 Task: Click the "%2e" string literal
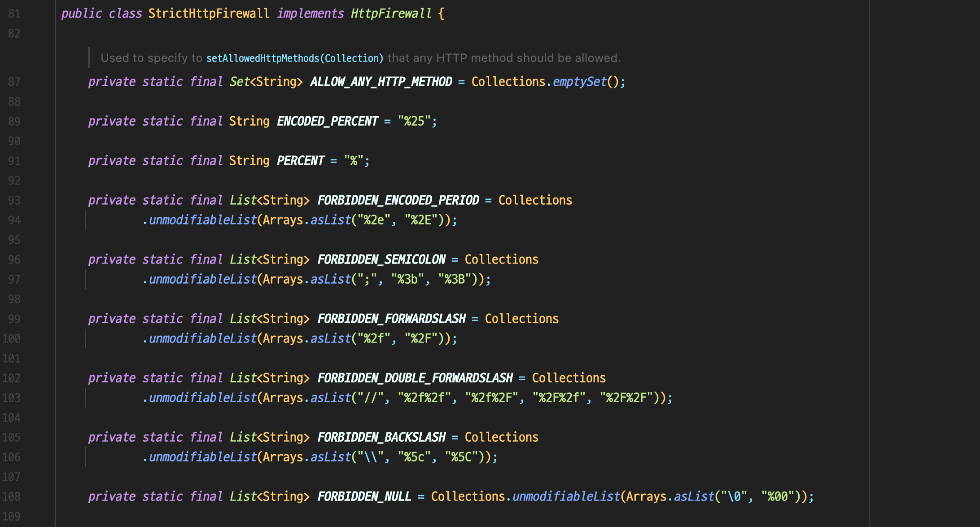[374, 220]
